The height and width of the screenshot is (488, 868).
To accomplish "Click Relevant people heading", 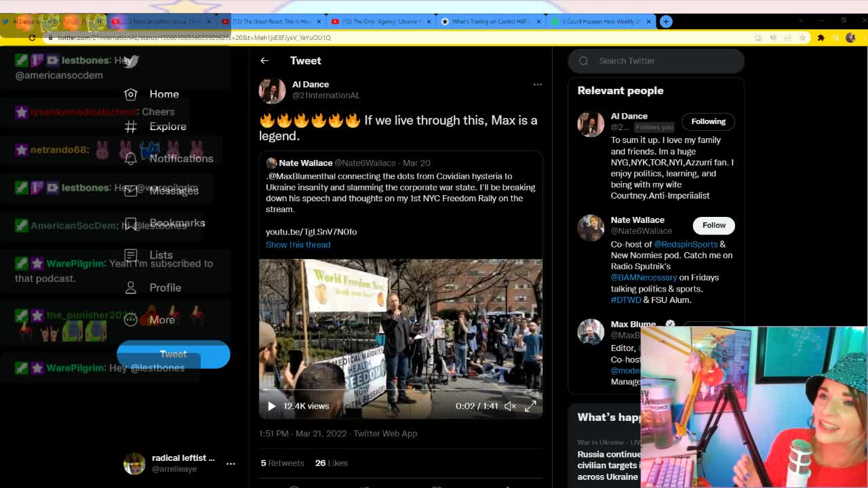I will coord(620,91).
